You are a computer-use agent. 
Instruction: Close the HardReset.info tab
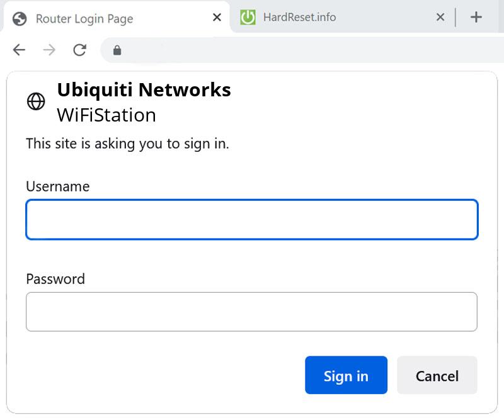click(440, 18)
